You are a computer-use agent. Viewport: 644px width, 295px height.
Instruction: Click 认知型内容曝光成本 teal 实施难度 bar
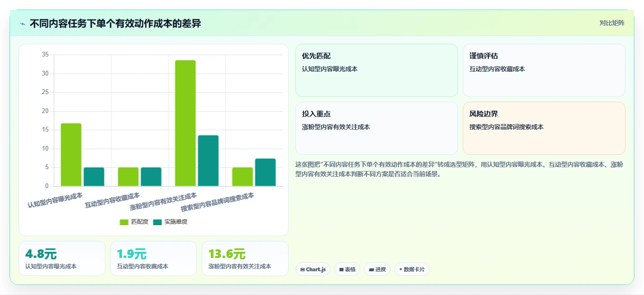click(94, 177)
